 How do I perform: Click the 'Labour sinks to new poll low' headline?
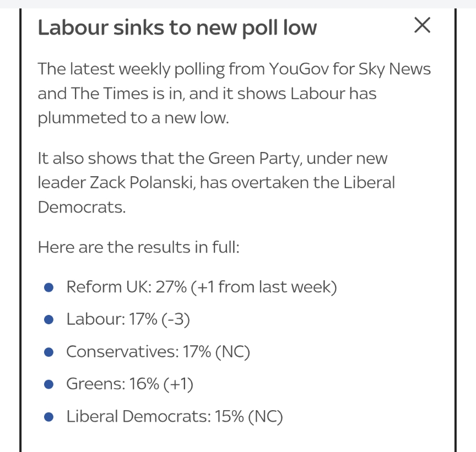(x=177, y=28)
